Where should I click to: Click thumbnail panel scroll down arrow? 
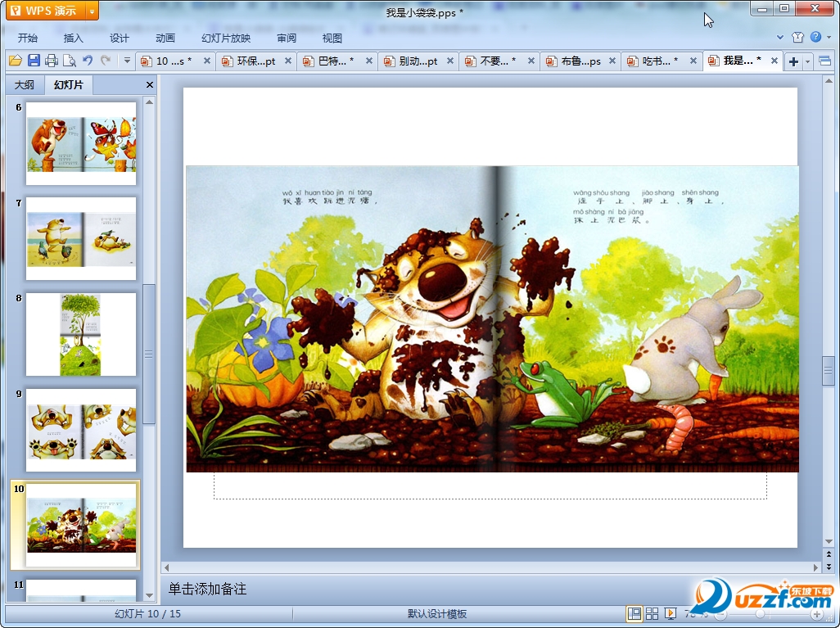pyautogui.click(x=150, y=595)
